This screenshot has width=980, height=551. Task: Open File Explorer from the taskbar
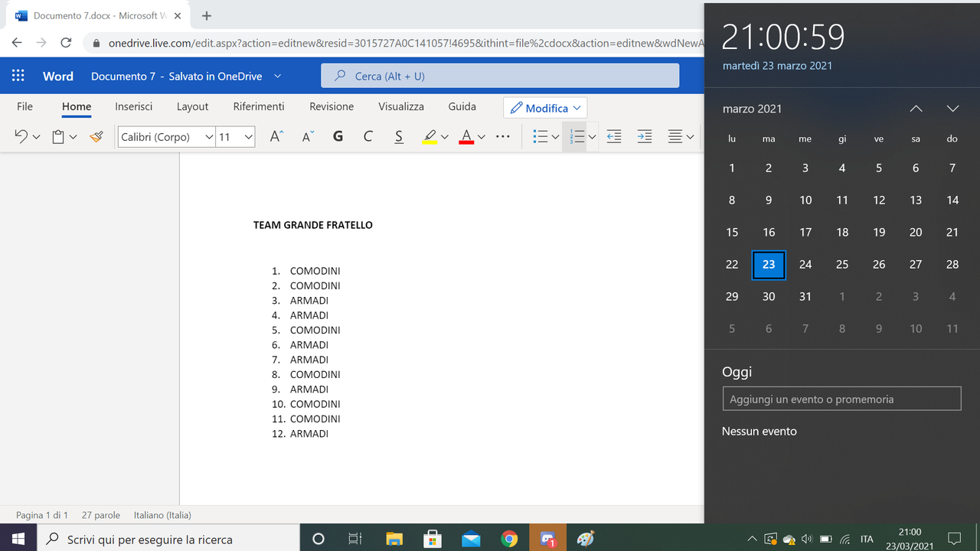pos(394,539)
